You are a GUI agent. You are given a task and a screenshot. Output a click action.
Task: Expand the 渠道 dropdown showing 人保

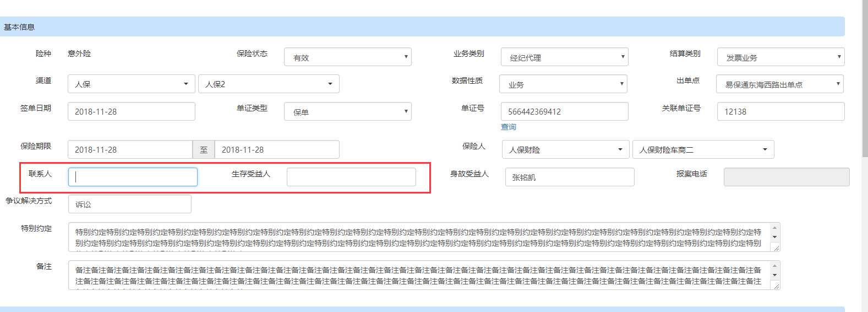[131, 84]
